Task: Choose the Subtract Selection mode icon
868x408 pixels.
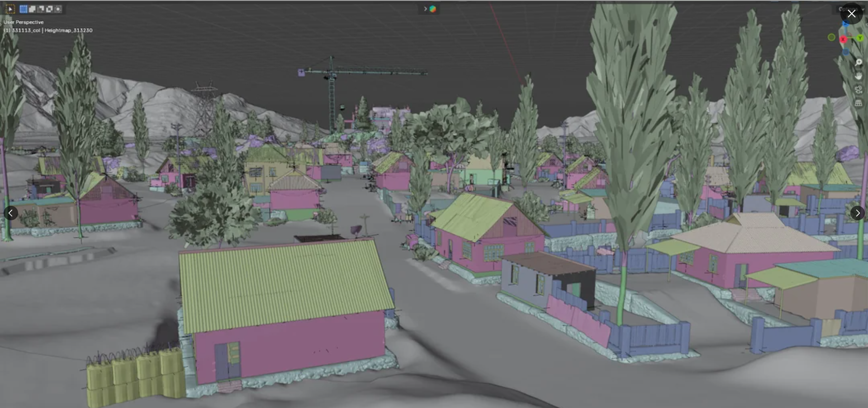Action: 41,9
